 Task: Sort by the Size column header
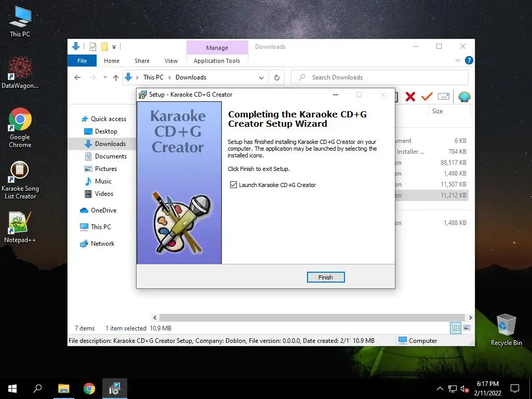(437, 111)
